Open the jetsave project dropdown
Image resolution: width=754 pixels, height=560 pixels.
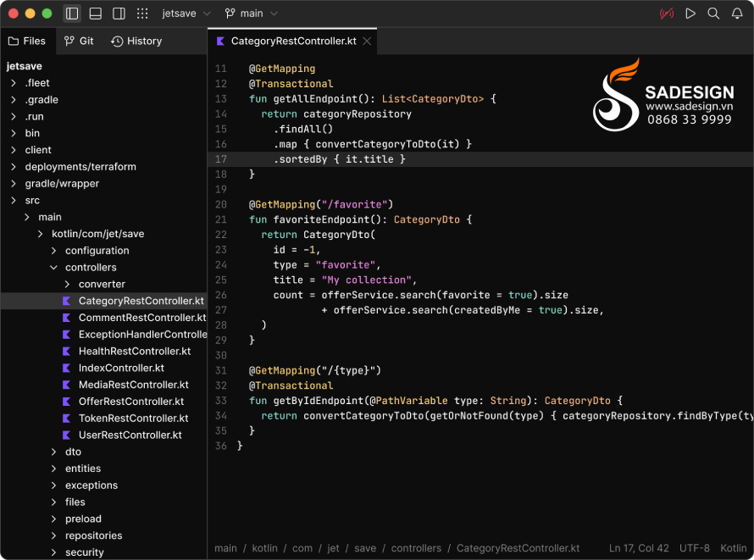coord(186,14)
